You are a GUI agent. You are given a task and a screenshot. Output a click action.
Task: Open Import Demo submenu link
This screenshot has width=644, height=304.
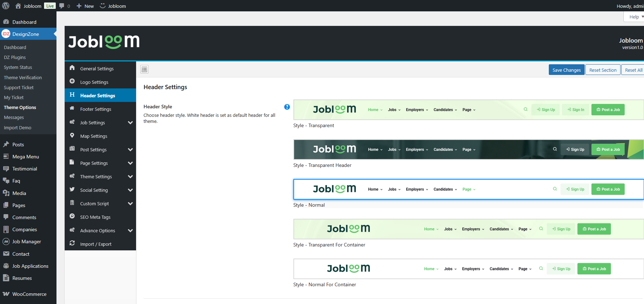click(x=17, y=127)
